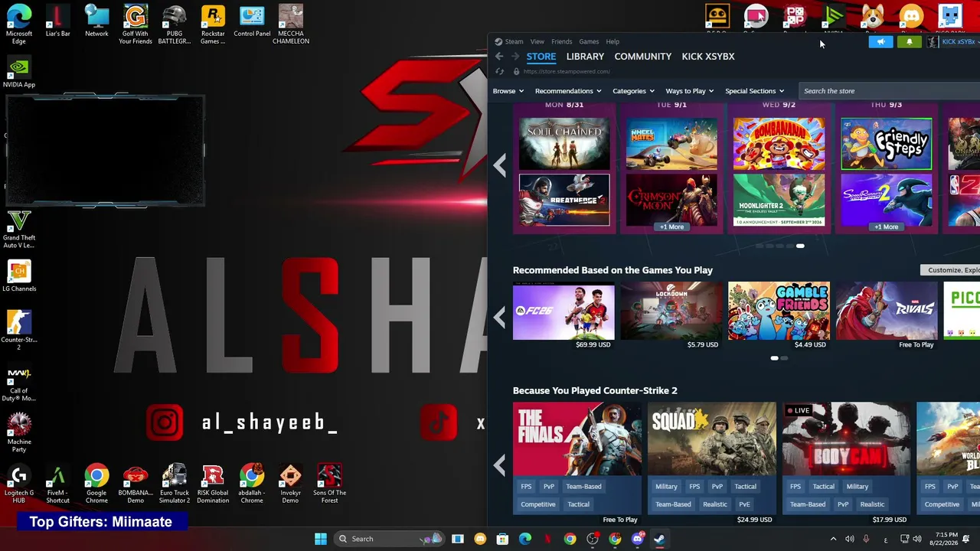Select the LG Channels desktop icon
This screenshot has width=980, height=551.
tap(19, 276)
